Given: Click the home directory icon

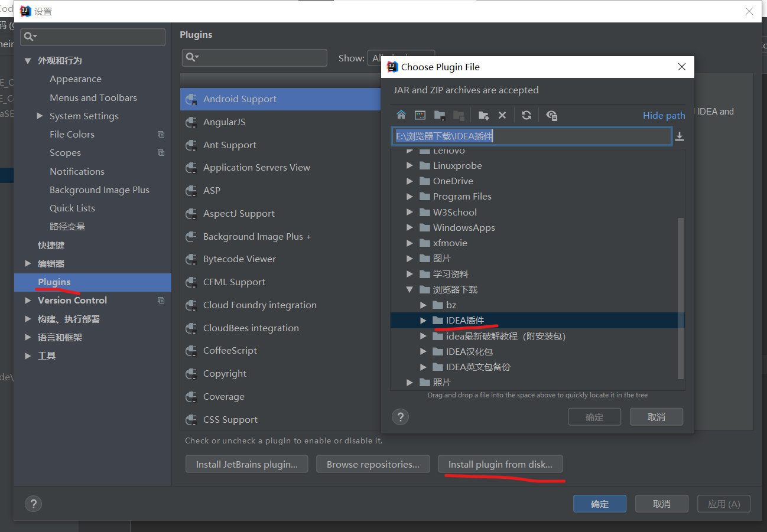Looking at the screenshot, I should 402,115.
